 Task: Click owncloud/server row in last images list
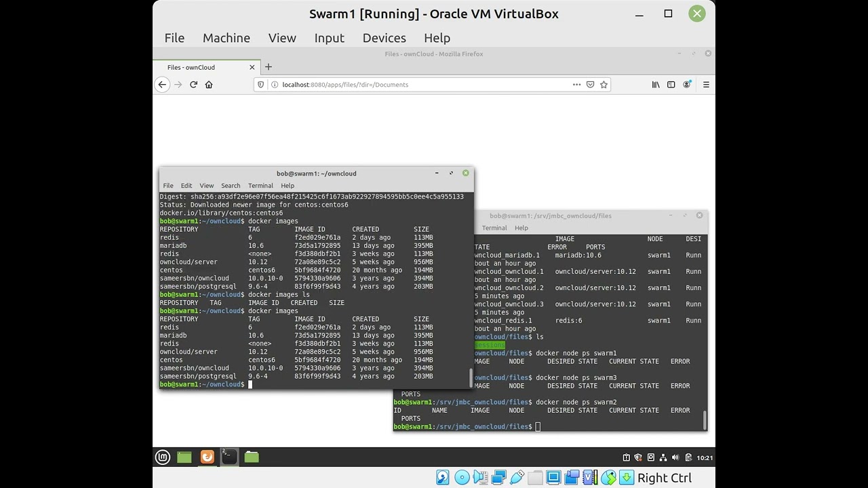tap(296, 352)
